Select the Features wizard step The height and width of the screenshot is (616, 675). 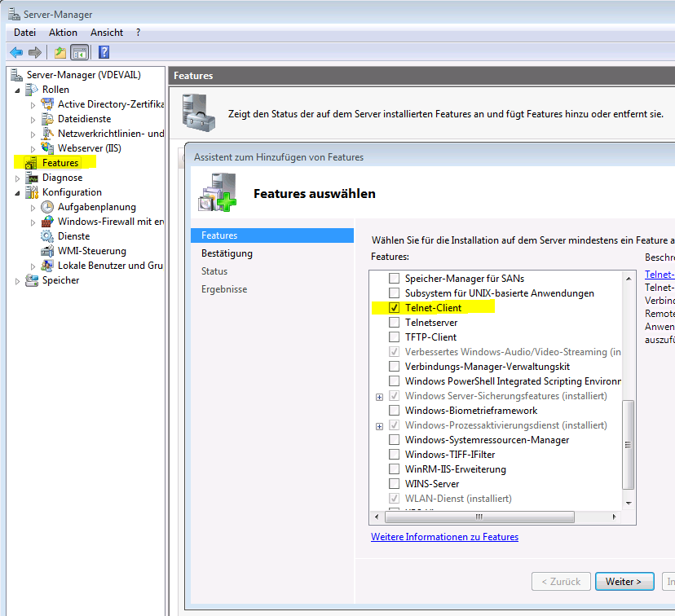point(272,235)
